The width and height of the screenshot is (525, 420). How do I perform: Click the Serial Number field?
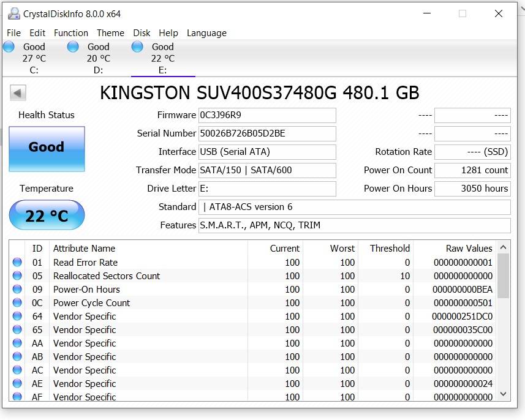(267, 133)
